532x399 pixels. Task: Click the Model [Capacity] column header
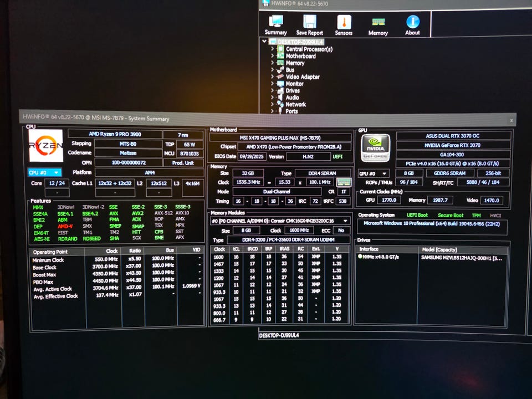463,250
